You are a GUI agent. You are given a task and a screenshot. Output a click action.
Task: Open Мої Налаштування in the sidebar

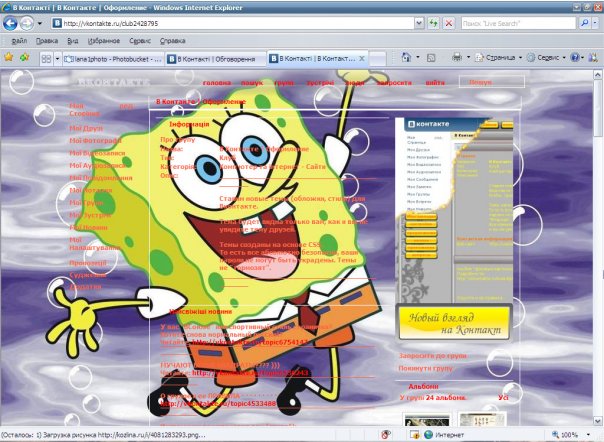pos(95,244)
